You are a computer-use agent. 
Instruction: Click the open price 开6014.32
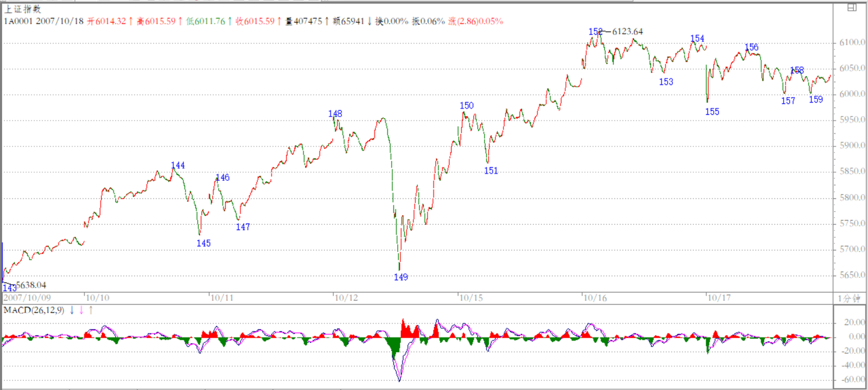point(106,21)
